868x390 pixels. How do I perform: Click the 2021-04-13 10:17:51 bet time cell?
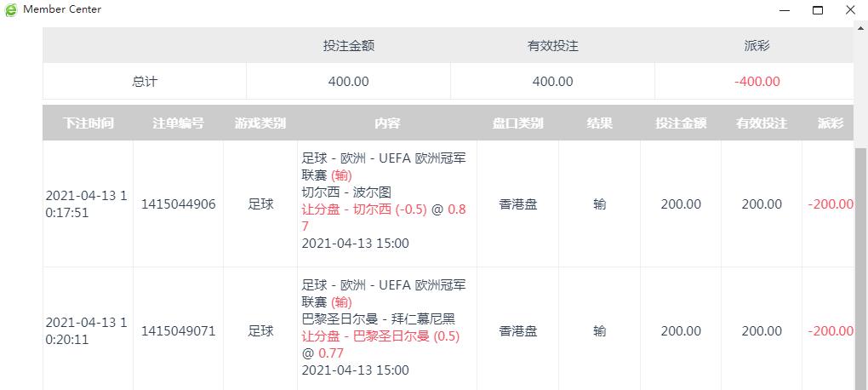click(88, 204)
